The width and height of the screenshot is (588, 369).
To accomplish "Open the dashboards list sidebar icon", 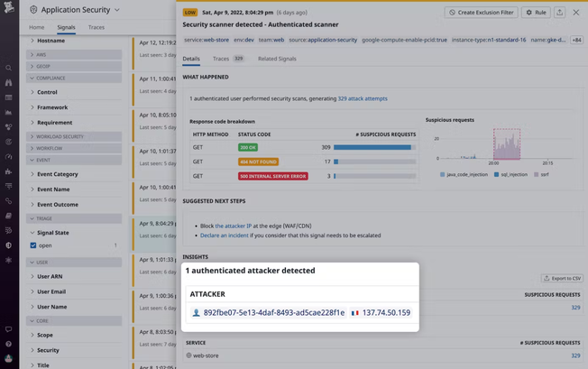I will tap(8, 97).
